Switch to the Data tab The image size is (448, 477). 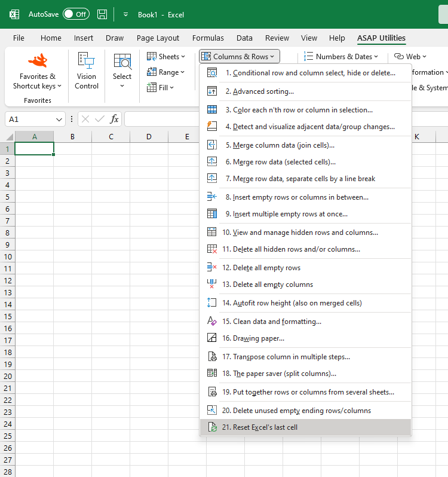(x=244, y=38)
